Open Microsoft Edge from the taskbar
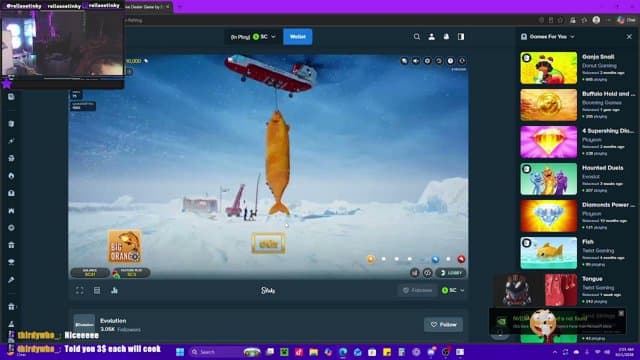This screenshot has height=360, width=640. pos(343,352)
